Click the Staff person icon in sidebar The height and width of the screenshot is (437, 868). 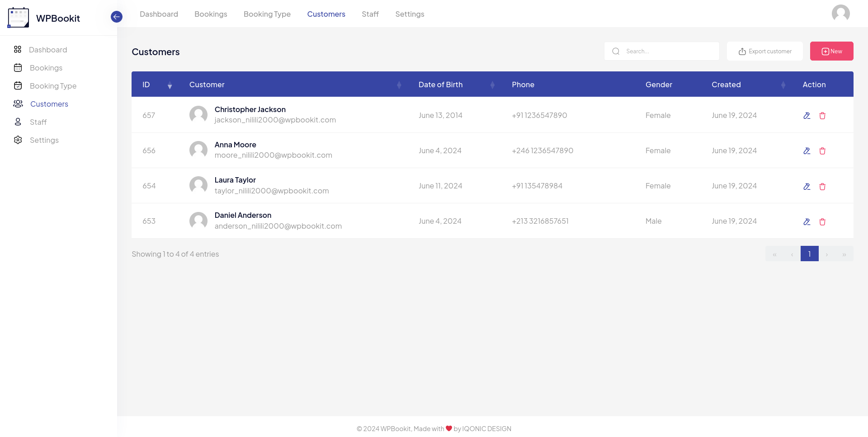pyautogui.click(x=18, y=122)
